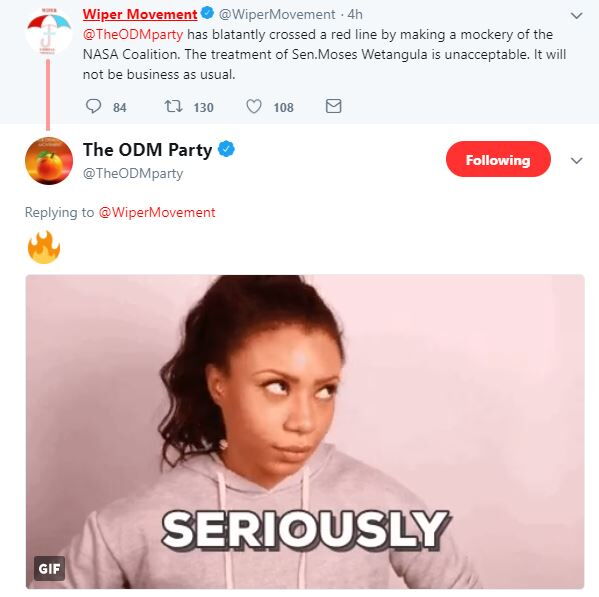Click Wiper Movement verified badge
Viewport: 599px width, 597px height.
pyautogui.click(x=207, y=13)
